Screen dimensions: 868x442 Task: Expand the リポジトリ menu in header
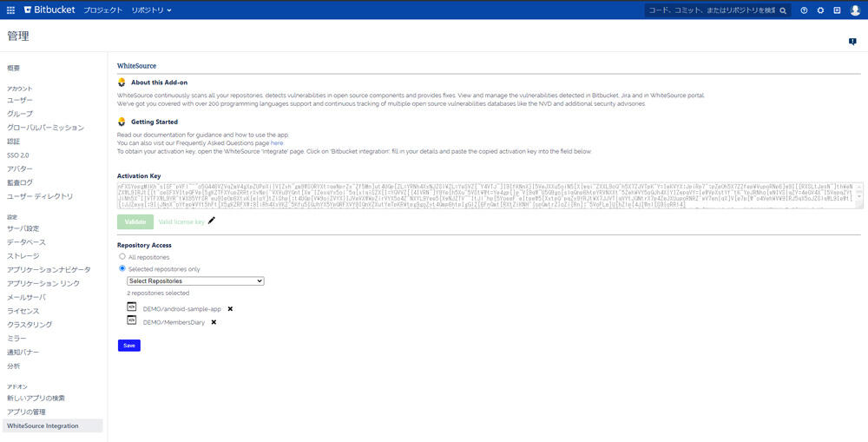152,10
